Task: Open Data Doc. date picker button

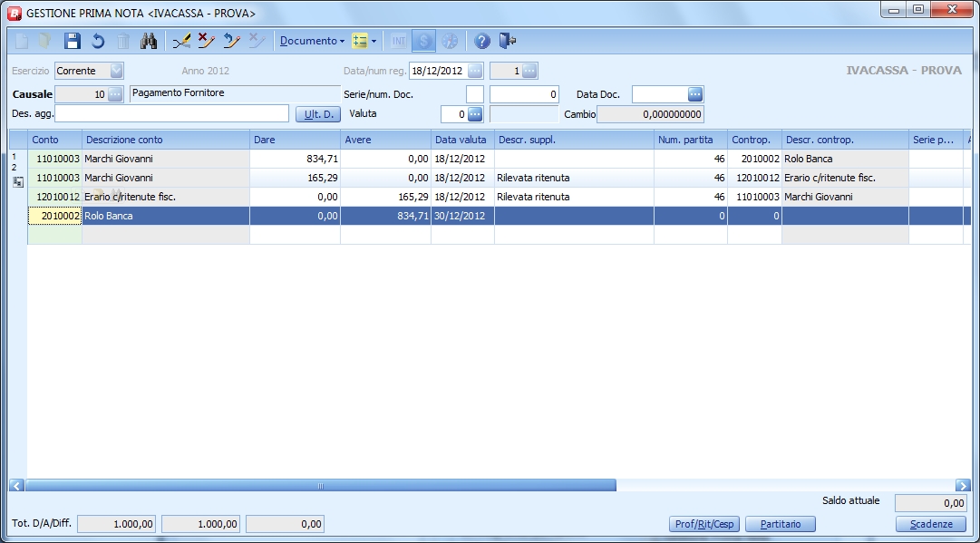Action: pyautogui.click(x=695, y=94)
